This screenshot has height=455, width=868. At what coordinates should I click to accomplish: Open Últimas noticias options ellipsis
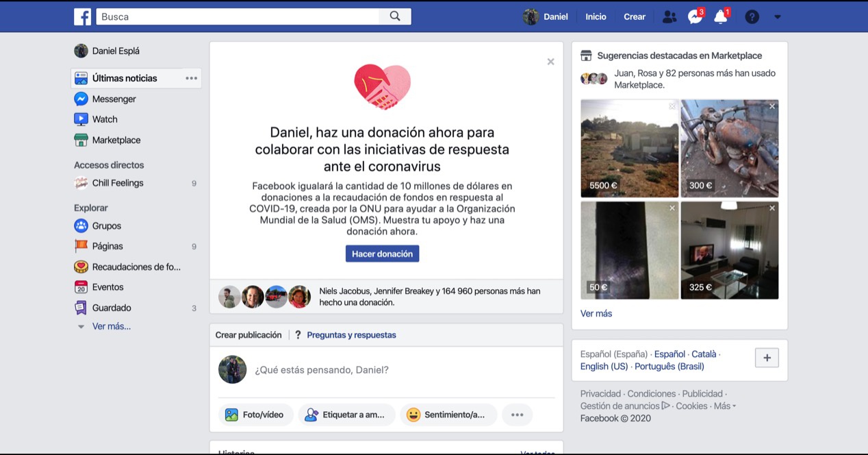pos(192,78)
